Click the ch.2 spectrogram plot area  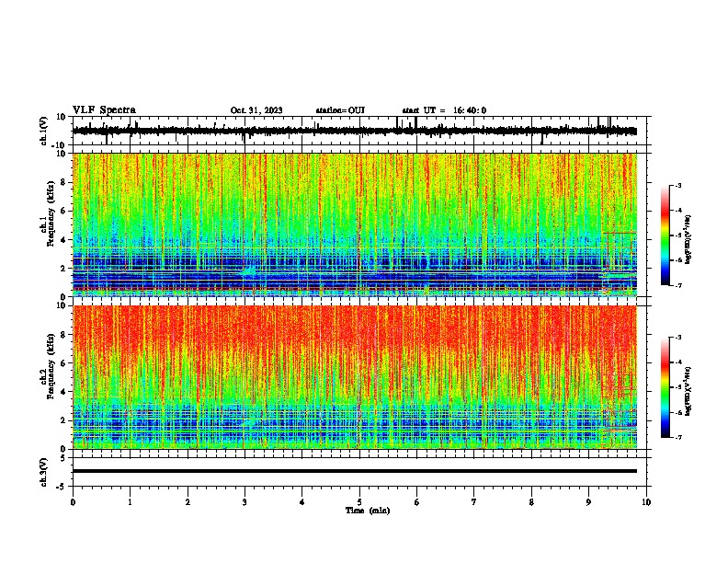pyautogui.click(x=355, y=377)
